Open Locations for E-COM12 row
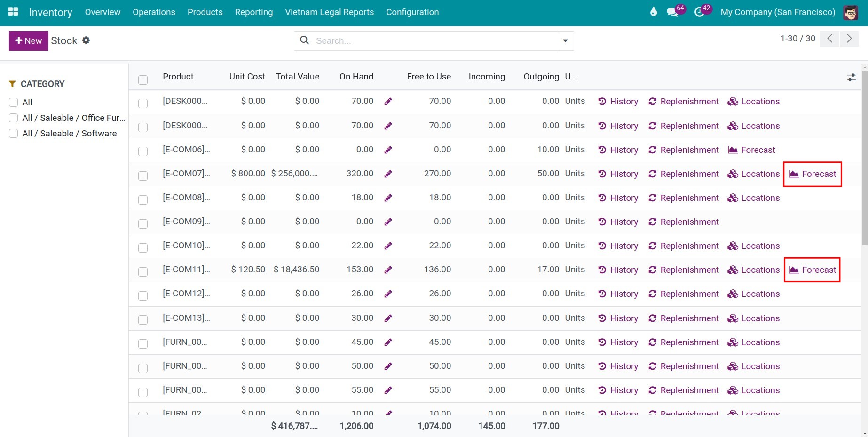Screen dimensions: 868x437 coord(753,294)
